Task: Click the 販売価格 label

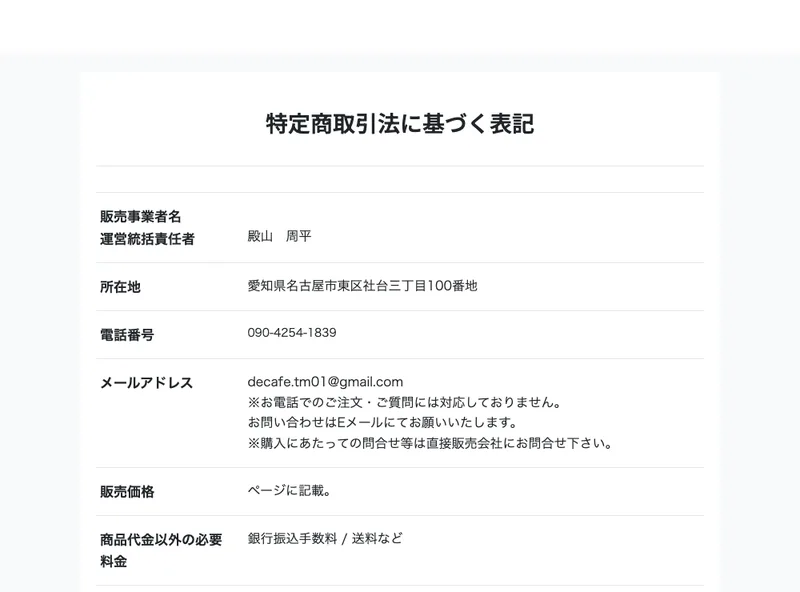Action: 127,491
